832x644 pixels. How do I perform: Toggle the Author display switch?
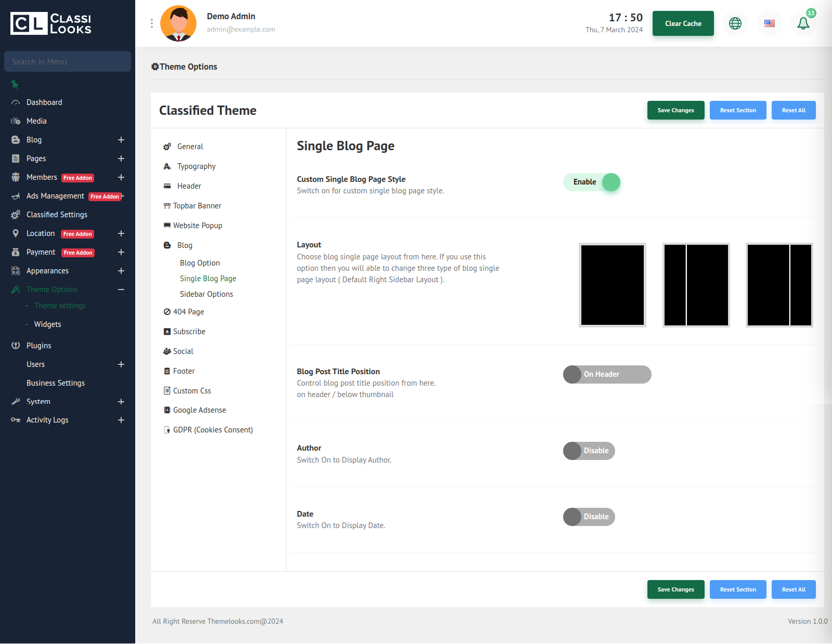click(x=589, y=451)
